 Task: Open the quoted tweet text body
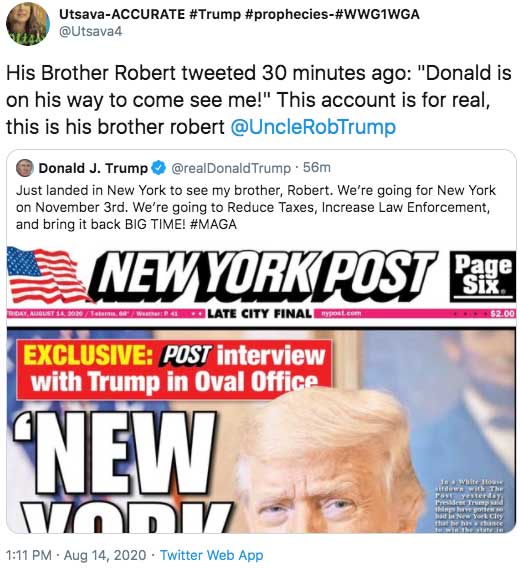click(256, 207)
